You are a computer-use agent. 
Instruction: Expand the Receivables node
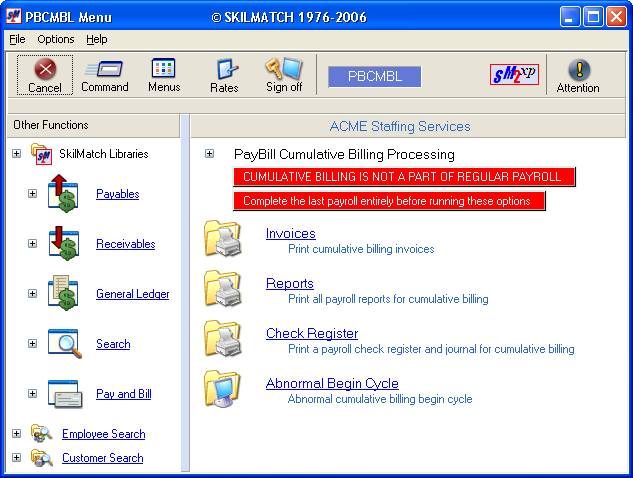point(32,243)
